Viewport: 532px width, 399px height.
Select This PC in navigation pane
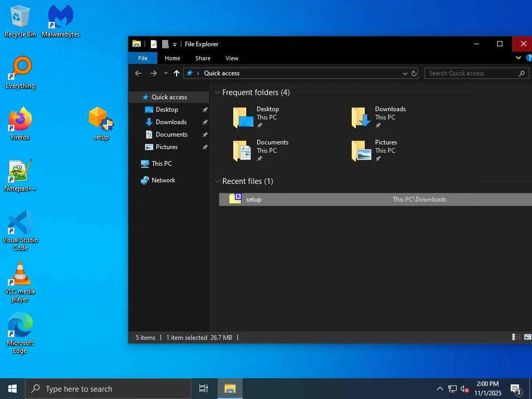161,164
